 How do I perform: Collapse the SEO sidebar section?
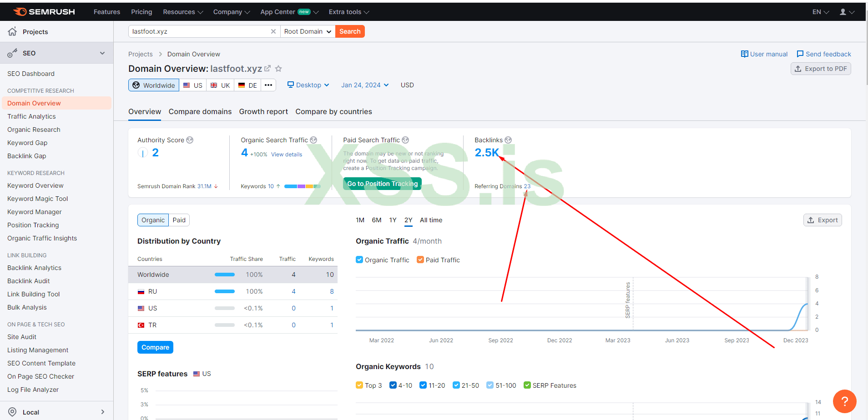click(x=102, y=53)
